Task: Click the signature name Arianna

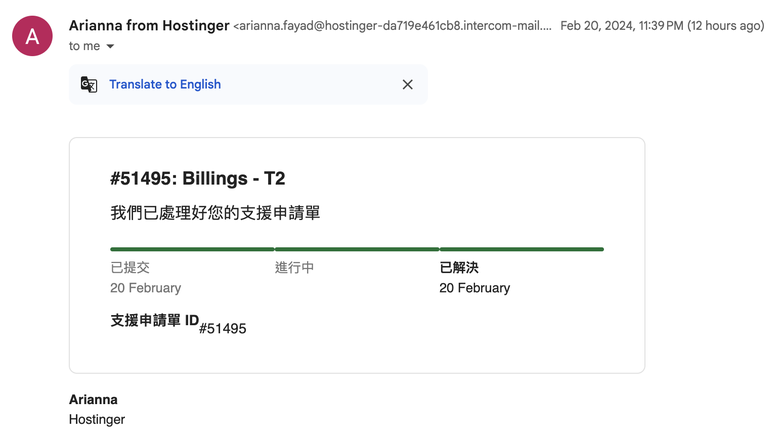Action: click(94, 400)
